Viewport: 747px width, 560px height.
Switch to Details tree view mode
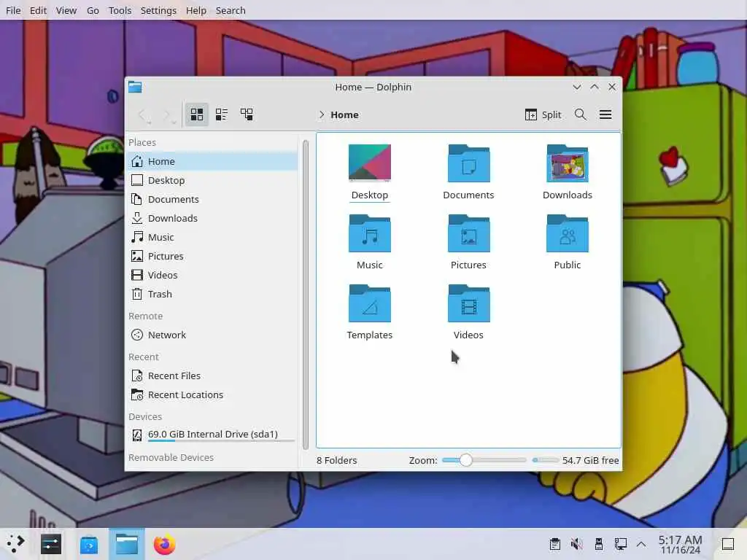coord(247,114)
